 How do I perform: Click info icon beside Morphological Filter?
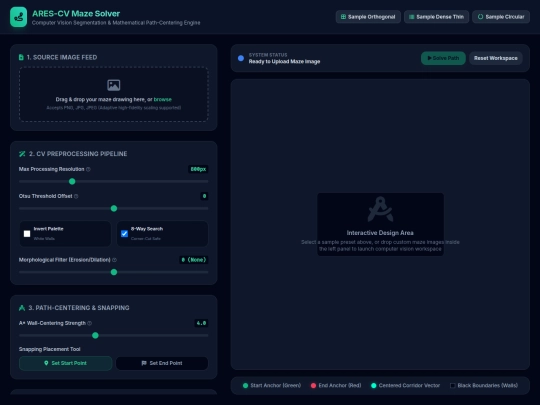(114, 260)
